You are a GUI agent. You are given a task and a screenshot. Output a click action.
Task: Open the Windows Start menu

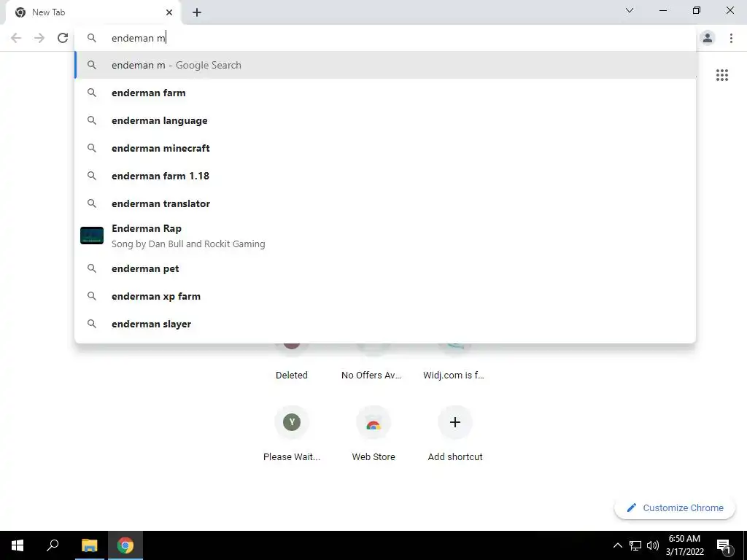pos(18,545)
